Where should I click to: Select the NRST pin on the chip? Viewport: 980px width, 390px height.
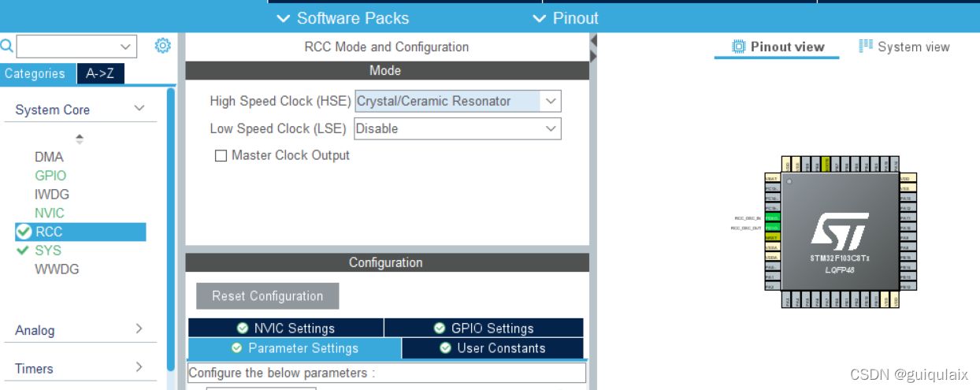(772, 237)
